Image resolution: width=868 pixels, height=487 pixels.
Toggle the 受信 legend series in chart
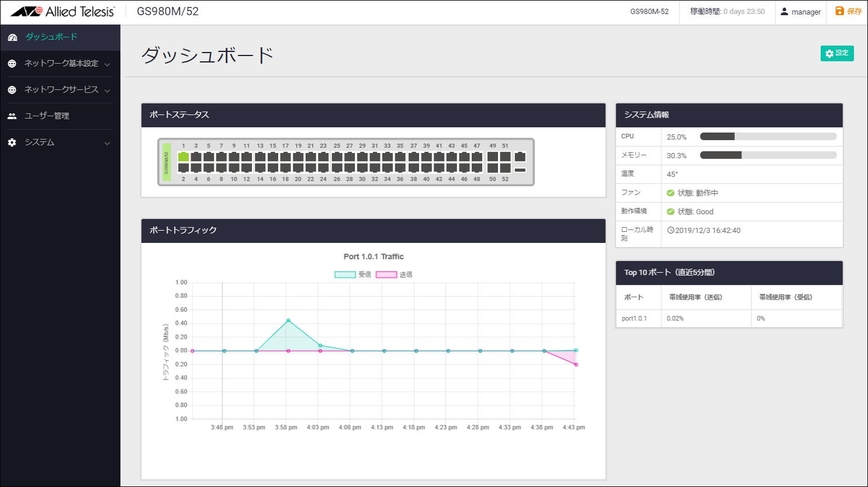(x=345, y=274)
